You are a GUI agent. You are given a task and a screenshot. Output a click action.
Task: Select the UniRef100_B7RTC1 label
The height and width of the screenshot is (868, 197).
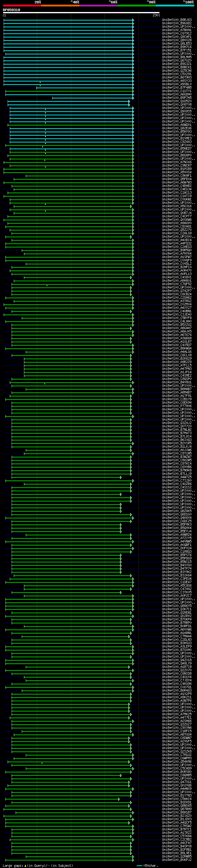tap(177, 829)
